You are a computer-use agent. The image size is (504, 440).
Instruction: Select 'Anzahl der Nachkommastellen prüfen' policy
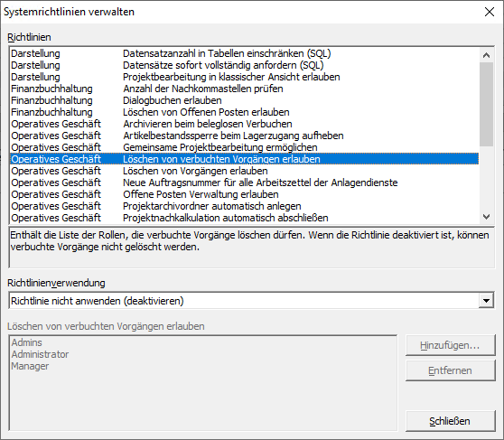(244, 89)
